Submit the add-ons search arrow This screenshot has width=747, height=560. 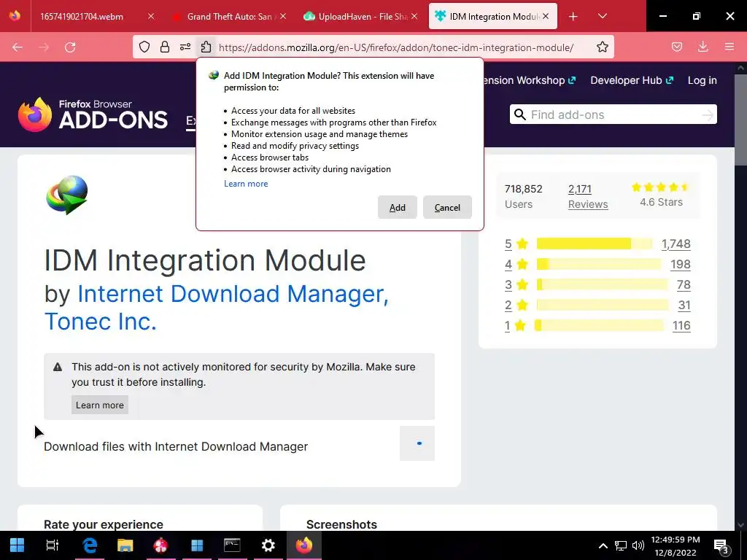click(708, 114)
